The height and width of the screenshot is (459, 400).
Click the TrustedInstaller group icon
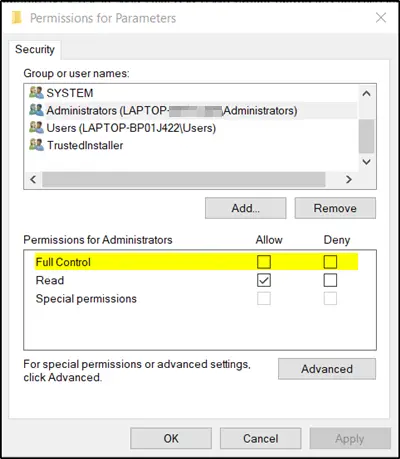tap(36, 145)
